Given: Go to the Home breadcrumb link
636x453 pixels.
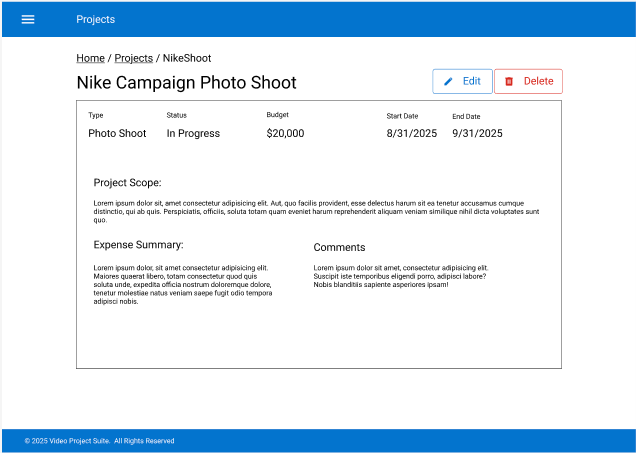Looking at the screenshot, I should click(x=90, y=58).
